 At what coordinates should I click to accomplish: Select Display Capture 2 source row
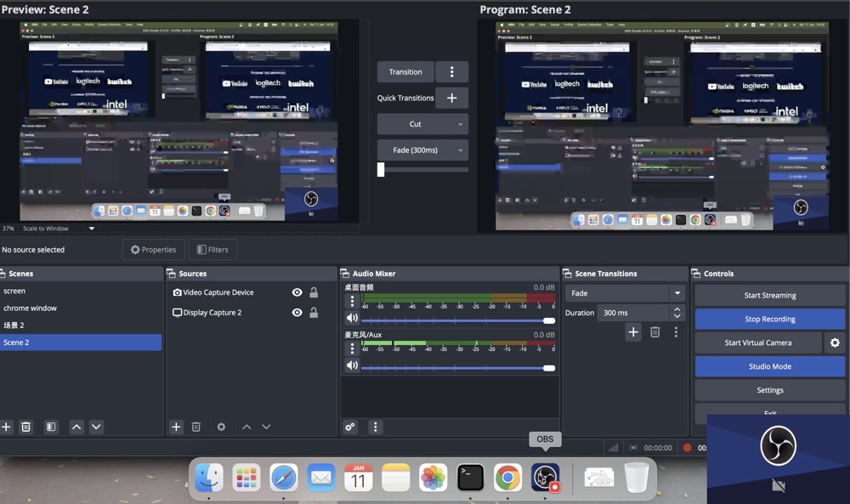(251, 313)
